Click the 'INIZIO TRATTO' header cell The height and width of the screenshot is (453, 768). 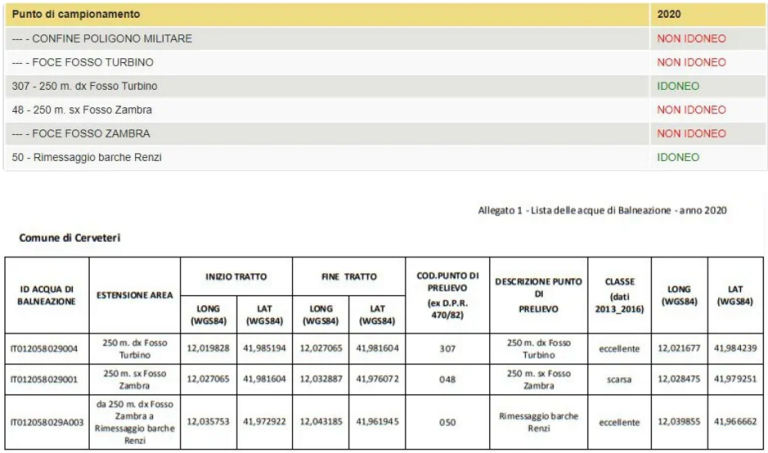point(236,275)
